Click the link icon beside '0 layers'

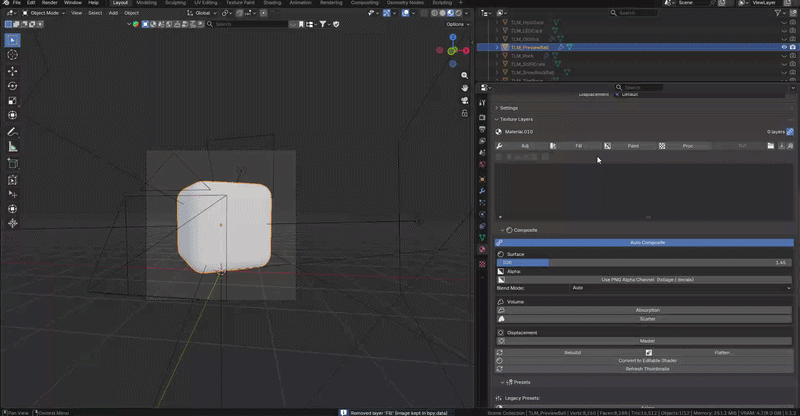point(790,132)
